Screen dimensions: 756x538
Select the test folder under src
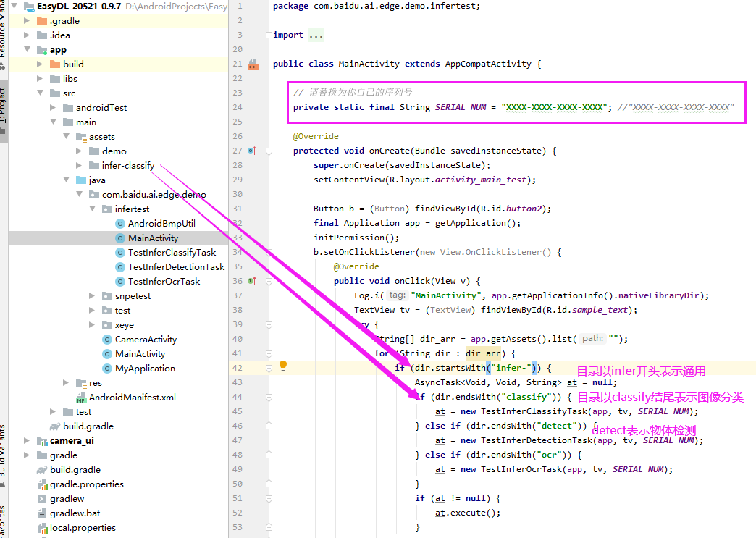pos(83,412)
